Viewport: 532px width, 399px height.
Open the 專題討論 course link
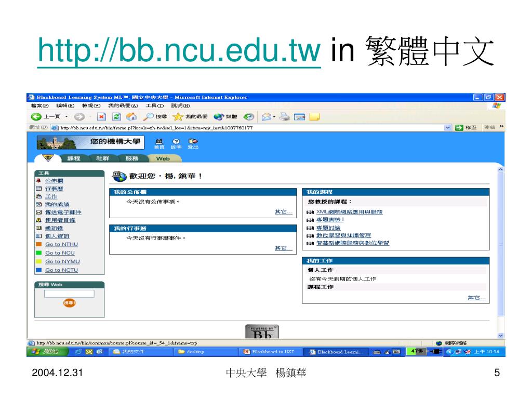(x=328, y=228)
